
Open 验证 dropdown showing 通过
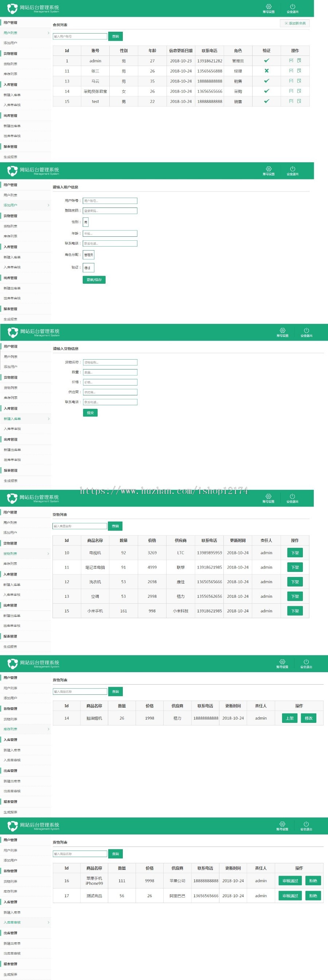point(88,267)
